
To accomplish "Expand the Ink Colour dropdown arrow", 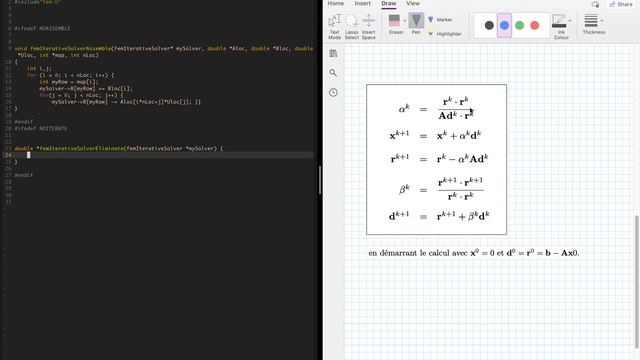I will [570, 20].
